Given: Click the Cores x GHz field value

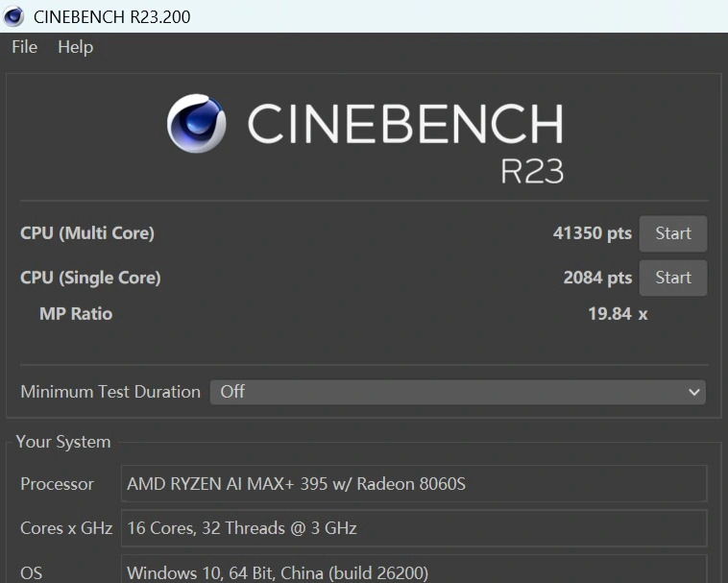Looking at the screenshot, I should click(414, 528).
